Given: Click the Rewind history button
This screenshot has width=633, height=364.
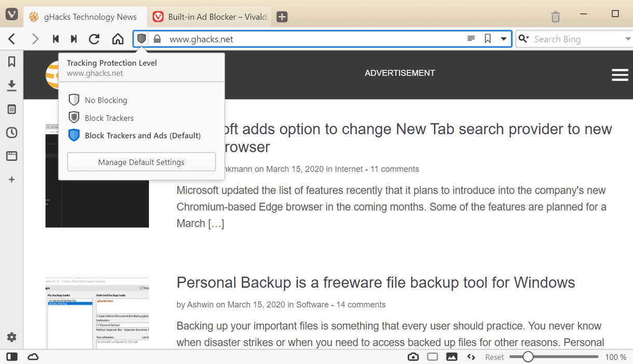Looking at the screenshot, I should 56,39.
